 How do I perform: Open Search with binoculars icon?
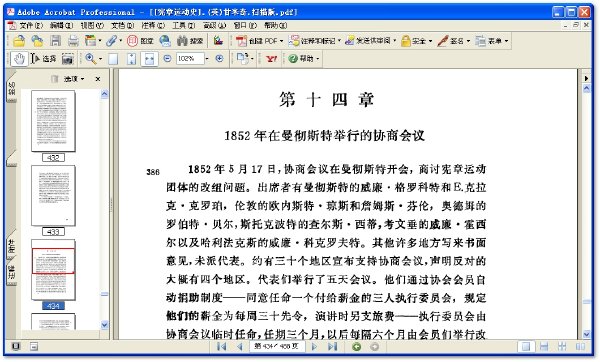pyautogui.click(x=190, y=41)
